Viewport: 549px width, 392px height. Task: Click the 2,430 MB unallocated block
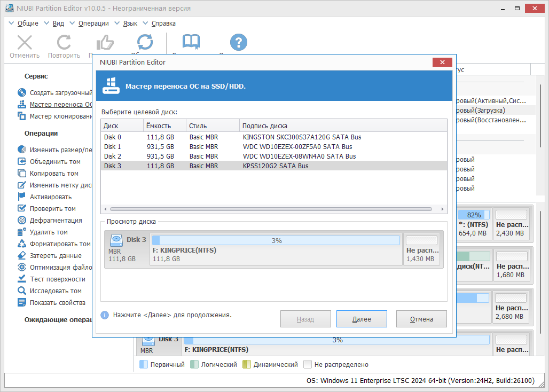tap(512, 224)
